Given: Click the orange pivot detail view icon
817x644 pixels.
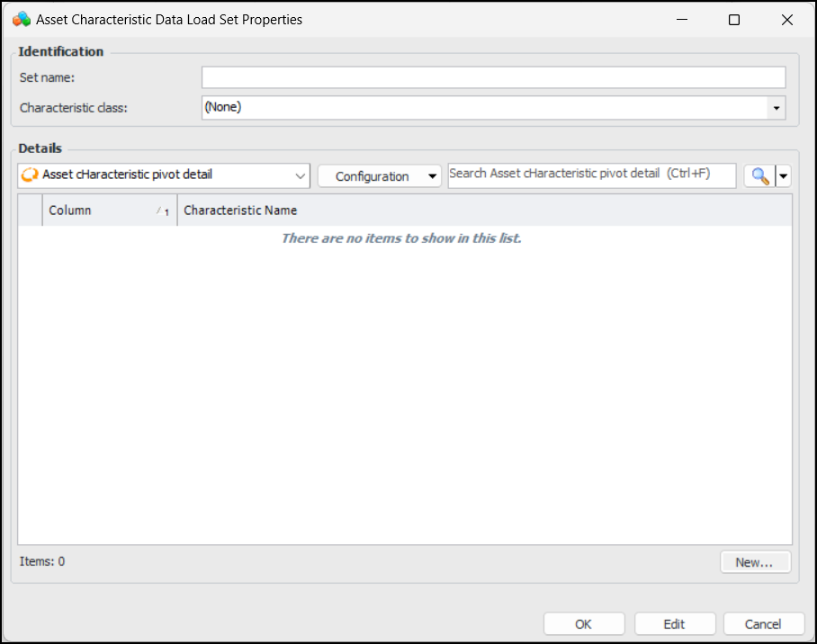Looking at the screenshot, I should (30, 174).
